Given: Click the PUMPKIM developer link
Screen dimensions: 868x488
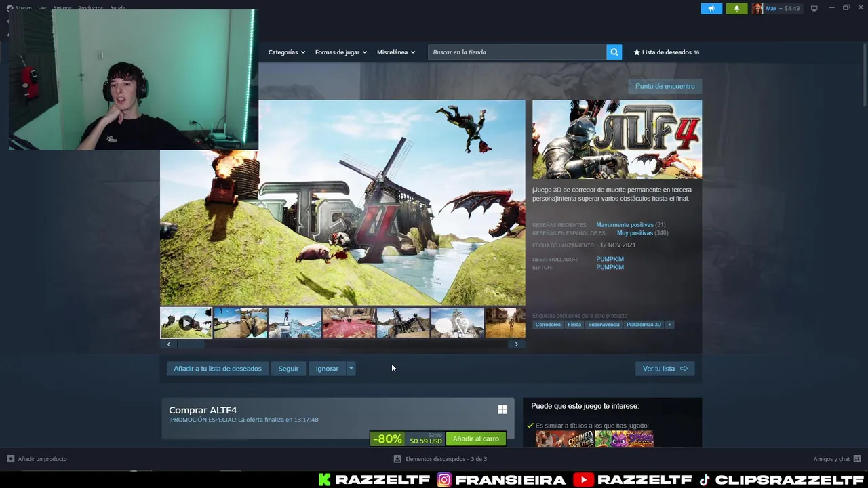Looking at the screenshot, I should 610,259.
